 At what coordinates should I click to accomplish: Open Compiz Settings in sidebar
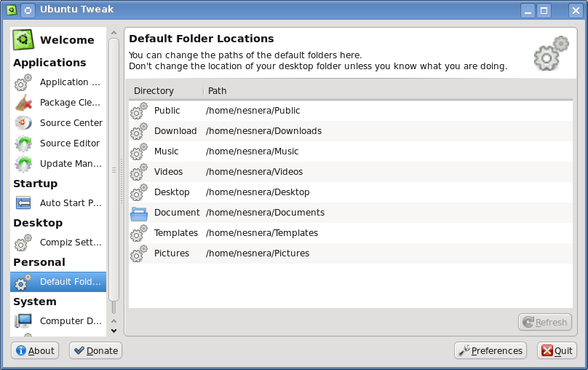pos(70,243)
